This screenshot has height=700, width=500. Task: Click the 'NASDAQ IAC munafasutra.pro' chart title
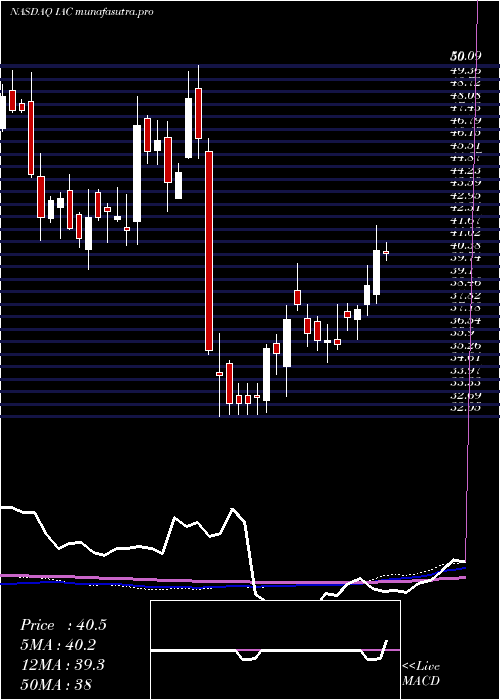[82, 12]
